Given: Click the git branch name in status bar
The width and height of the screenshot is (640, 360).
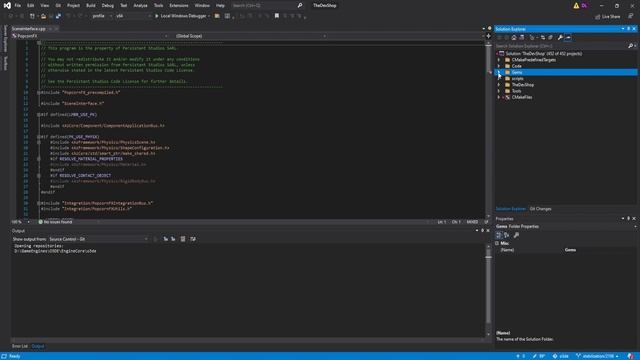Looking at the screenshot, I should (598, 356).
